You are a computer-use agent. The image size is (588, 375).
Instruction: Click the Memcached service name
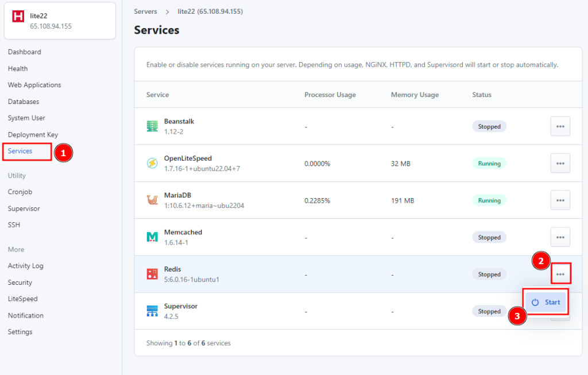183,232
